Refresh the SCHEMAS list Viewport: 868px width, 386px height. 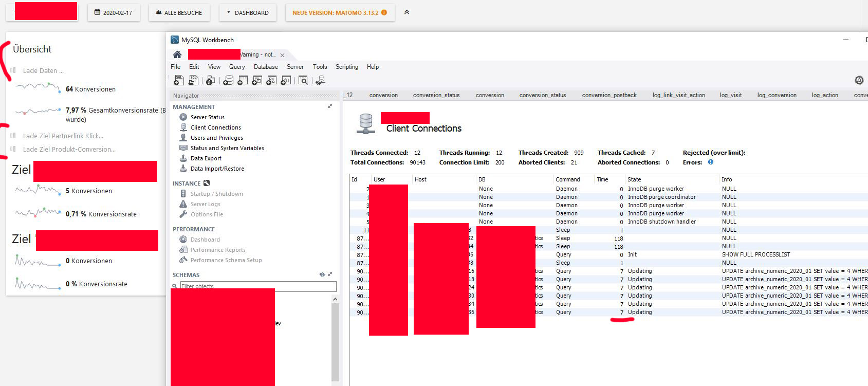point(322,274)
